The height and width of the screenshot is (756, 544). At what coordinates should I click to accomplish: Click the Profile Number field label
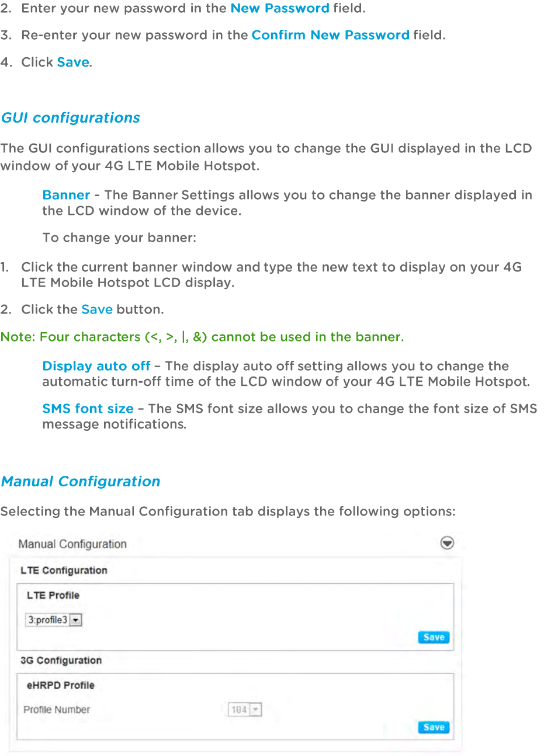click(57, 710)
